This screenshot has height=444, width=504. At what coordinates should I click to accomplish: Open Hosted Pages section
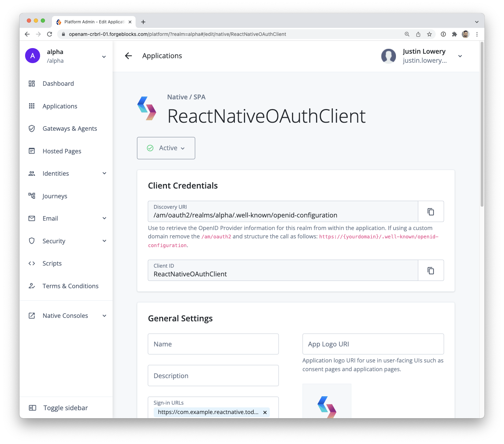point(62,151)
